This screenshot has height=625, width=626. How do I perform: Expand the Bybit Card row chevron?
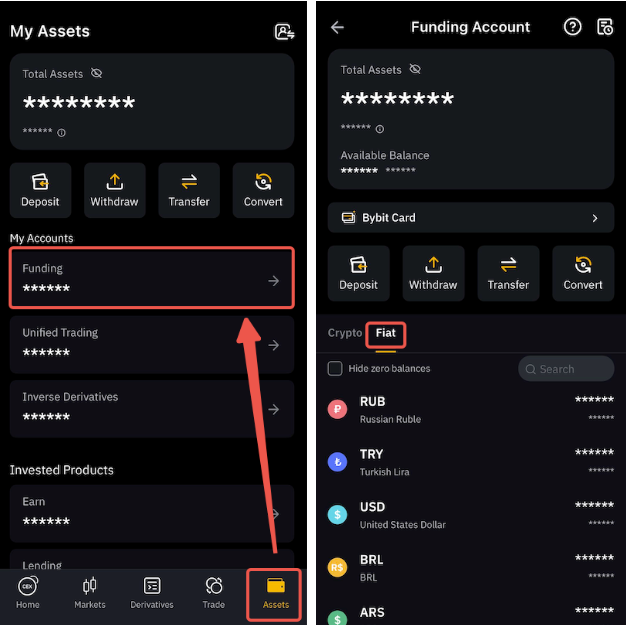point(594,218)
